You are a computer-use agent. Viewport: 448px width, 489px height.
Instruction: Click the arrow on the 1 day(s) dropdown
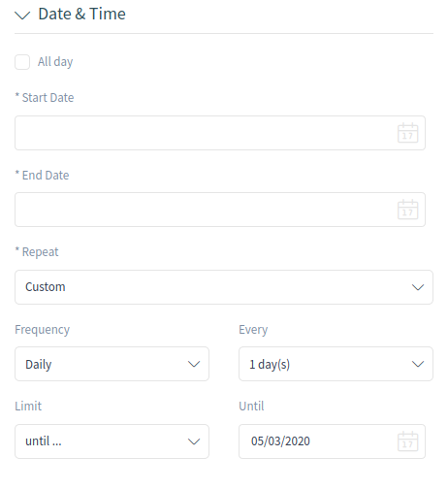(x=418, y=364)
